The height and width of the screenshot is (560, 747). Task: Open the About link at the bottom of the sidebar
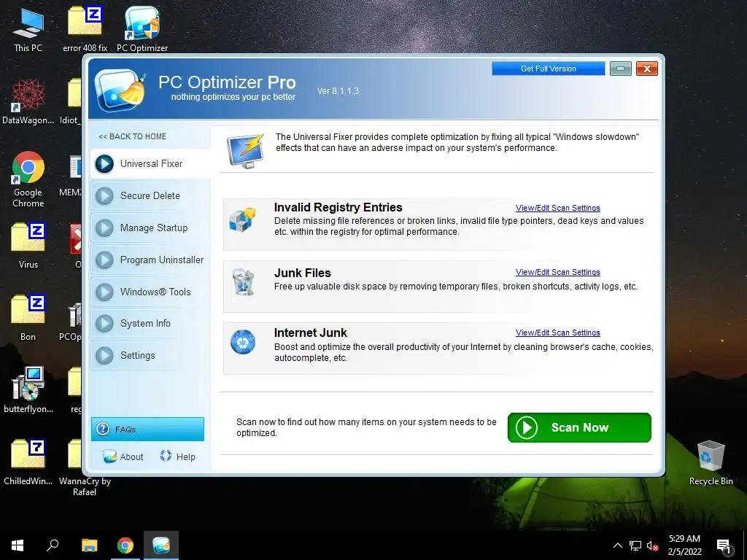123,456
